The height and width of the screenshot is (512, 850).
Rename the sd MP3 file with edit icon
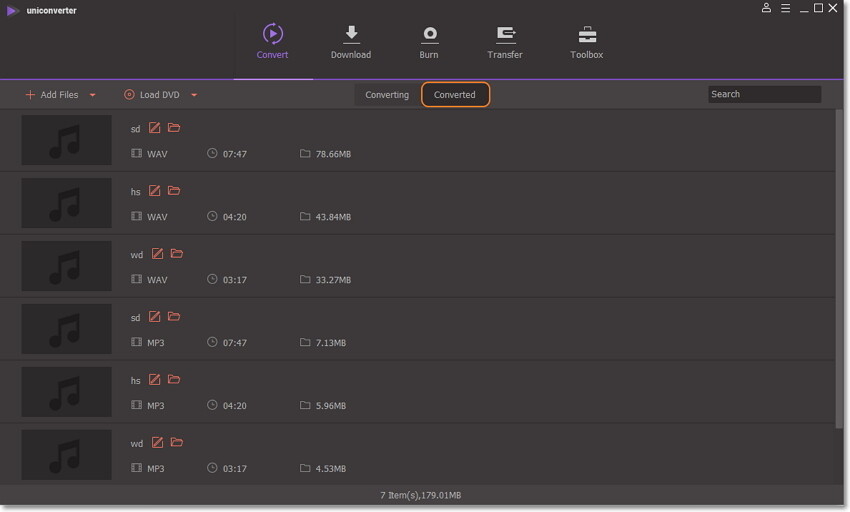pyautogui.click(x=154, y=317)
